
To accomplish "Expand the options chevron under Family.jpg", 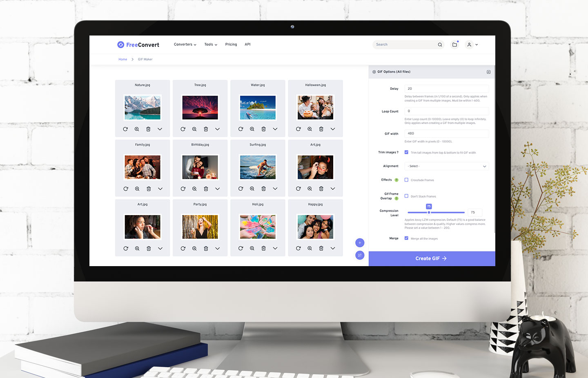I will coord(160,189).
